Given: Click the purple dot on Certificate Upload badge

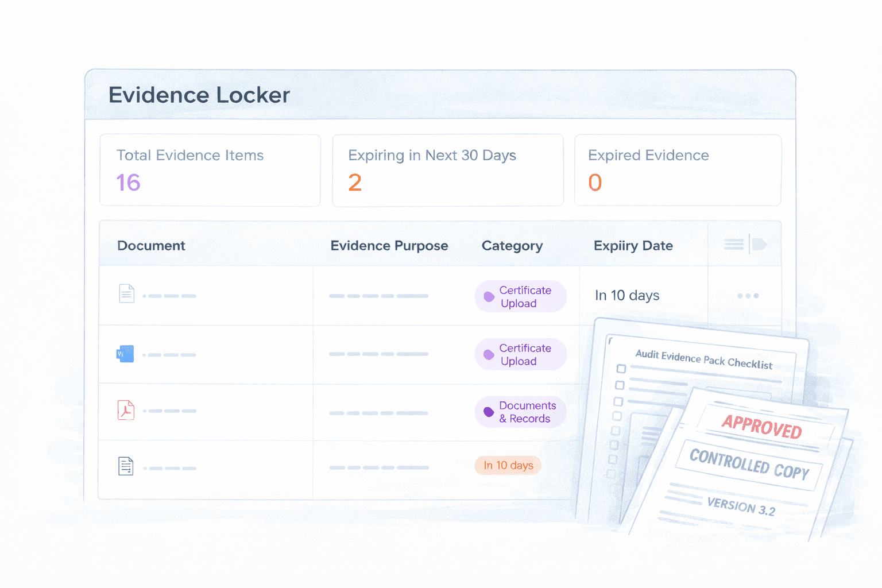Looking at the screenshot, I should 489,296.
